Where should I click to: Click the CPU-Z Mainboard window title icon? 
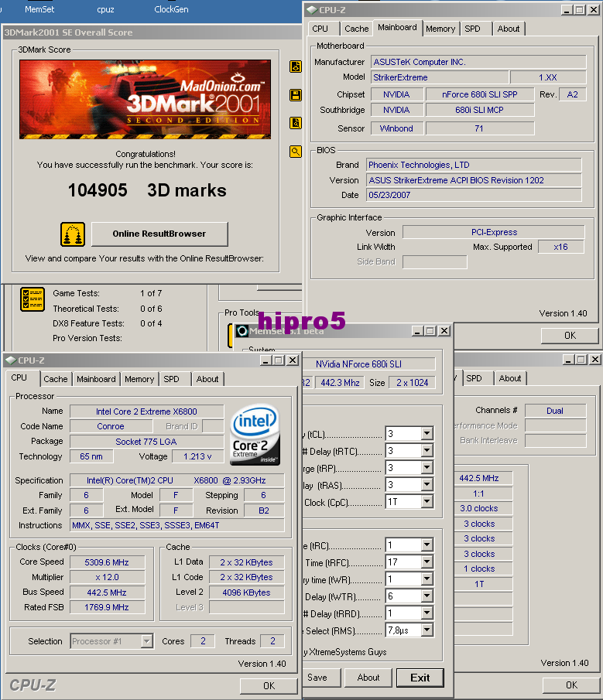312,10
